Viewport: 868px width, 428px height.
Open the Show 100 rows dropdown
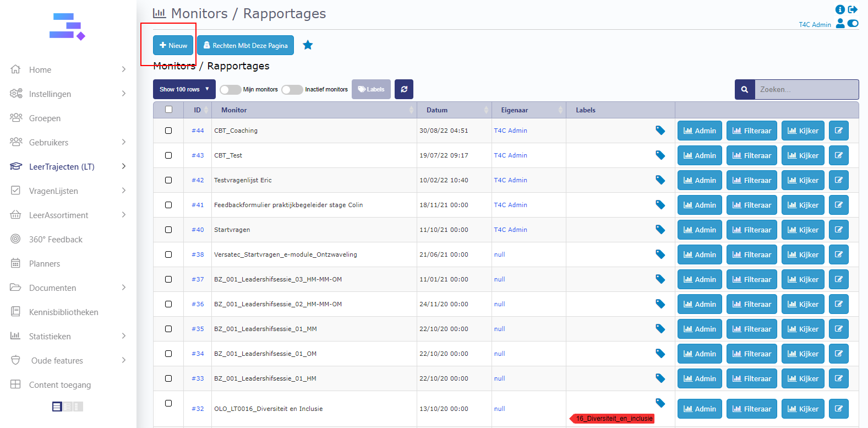click(x=184, y=89)
